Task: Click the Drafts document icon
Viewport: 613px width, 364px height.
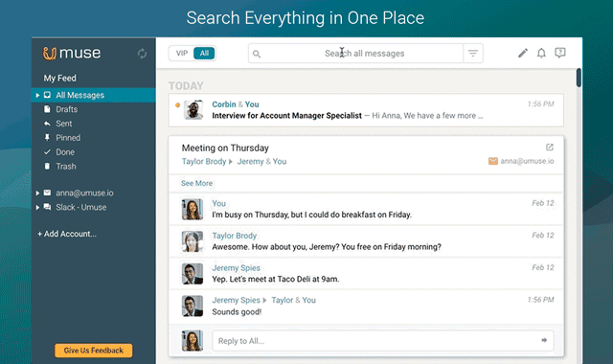Action: (47, 109)
